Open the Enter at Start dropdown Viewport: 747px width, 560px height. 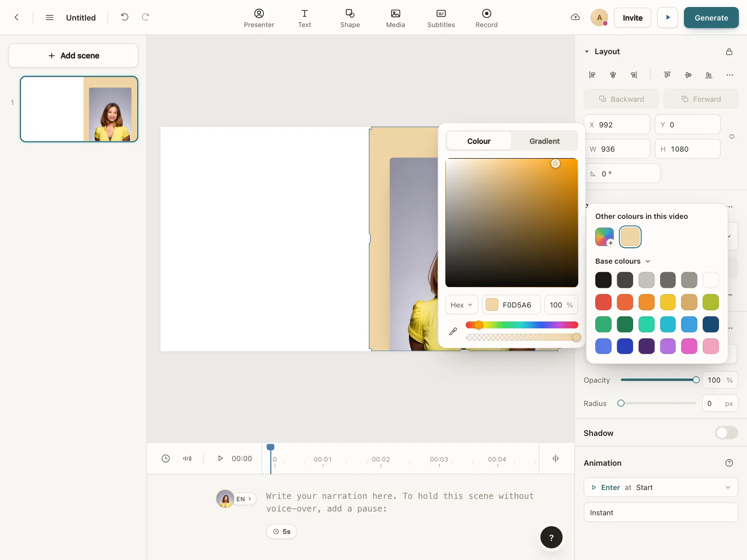pos(661,487)
